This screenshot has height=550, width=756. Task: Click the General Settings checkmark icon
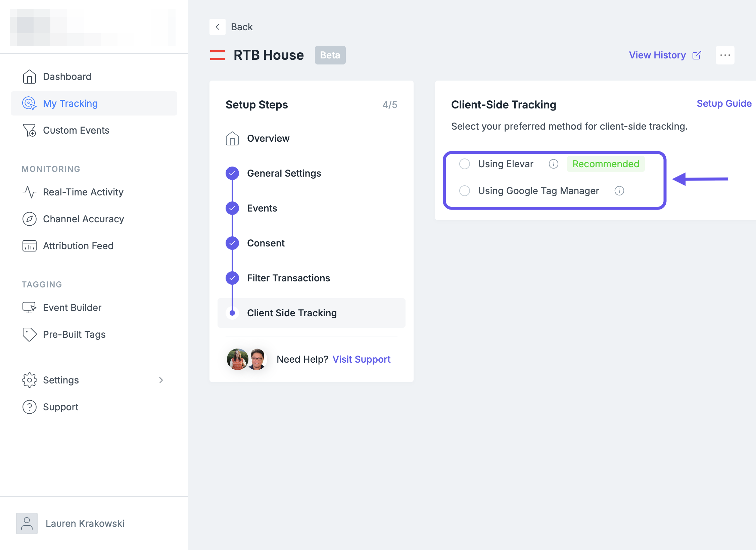[232, 173]
